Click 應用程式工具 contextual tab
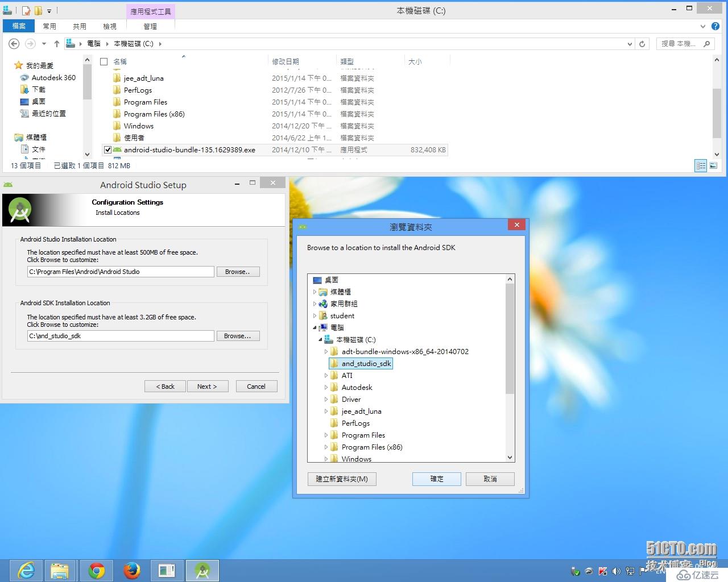The height and width of the screenshot is (582, 728). coord(151,11)
